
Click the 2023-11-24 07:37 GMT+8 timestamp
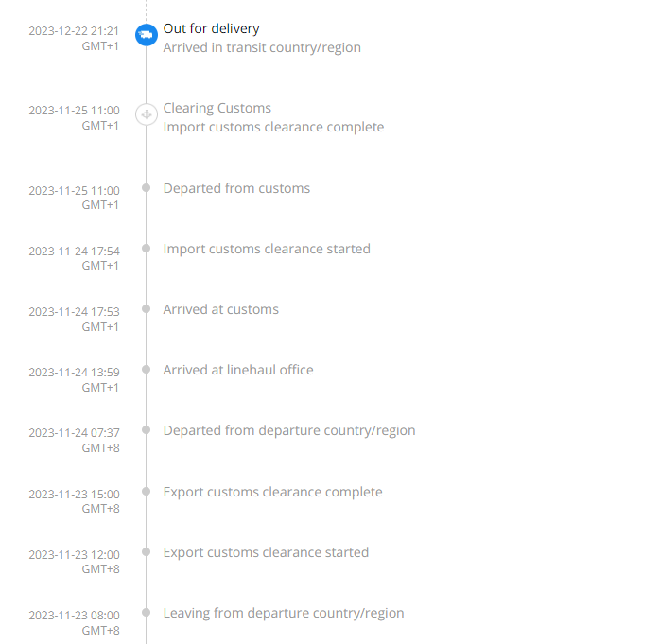(x=74, y=440)
